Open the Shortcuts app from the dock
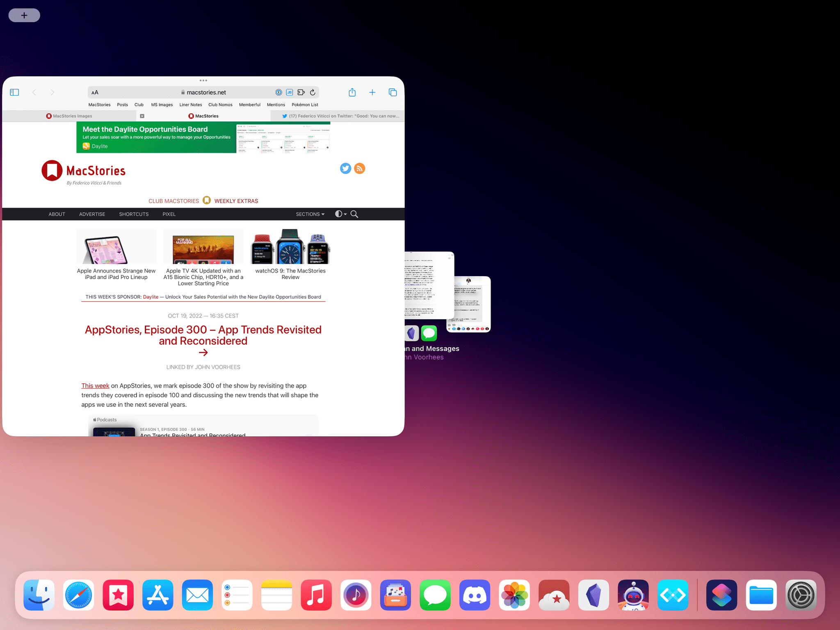This screenshot has width=840, height=630. [x=722, y=595]
